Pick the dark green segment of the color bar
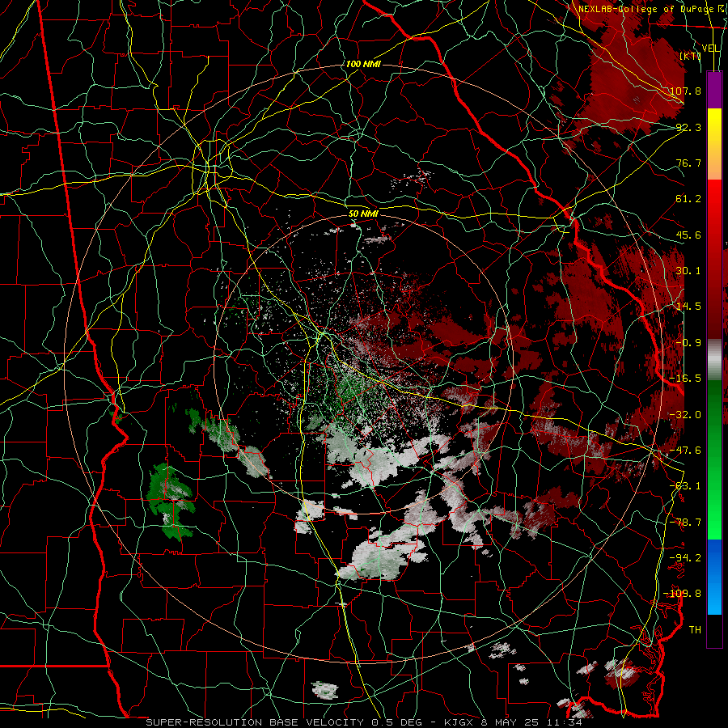The width and height of the screenshot is (728, 728). (714, 401)
